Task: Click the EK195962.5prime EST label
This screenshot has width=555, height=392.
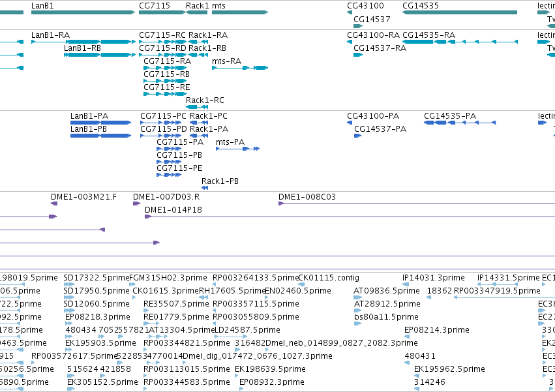Action: tap(449, 369)
